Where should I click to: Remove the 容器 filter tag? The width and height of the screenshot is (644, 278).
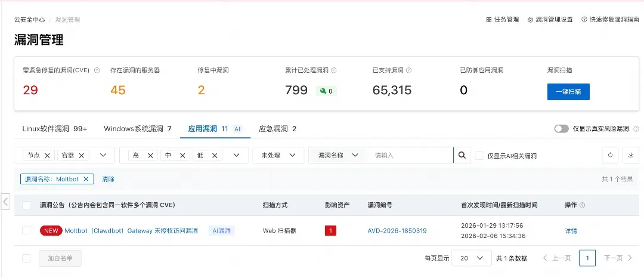point(81,155)
